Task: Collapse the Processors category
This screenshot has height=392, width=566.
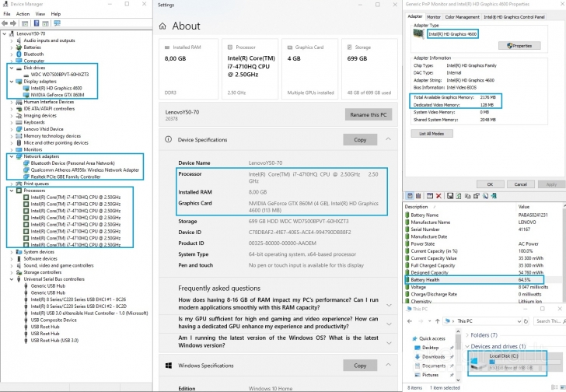Action: (11, 191)
